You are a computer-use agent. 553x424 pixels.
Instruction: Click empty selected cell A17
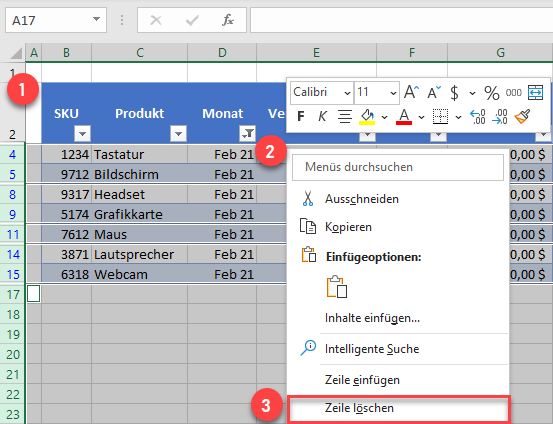pyautogui.click(x=34, y=294)
